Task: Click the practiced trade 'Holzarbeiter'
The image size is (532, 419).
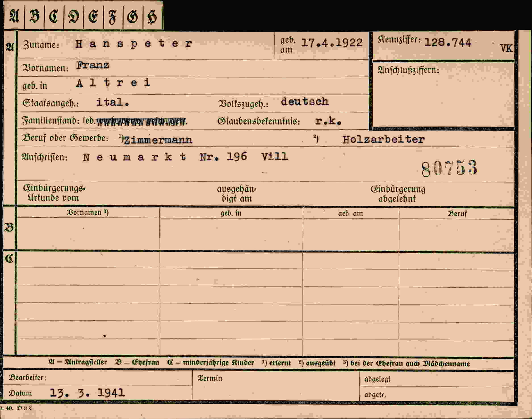Action: pos(383,140)
